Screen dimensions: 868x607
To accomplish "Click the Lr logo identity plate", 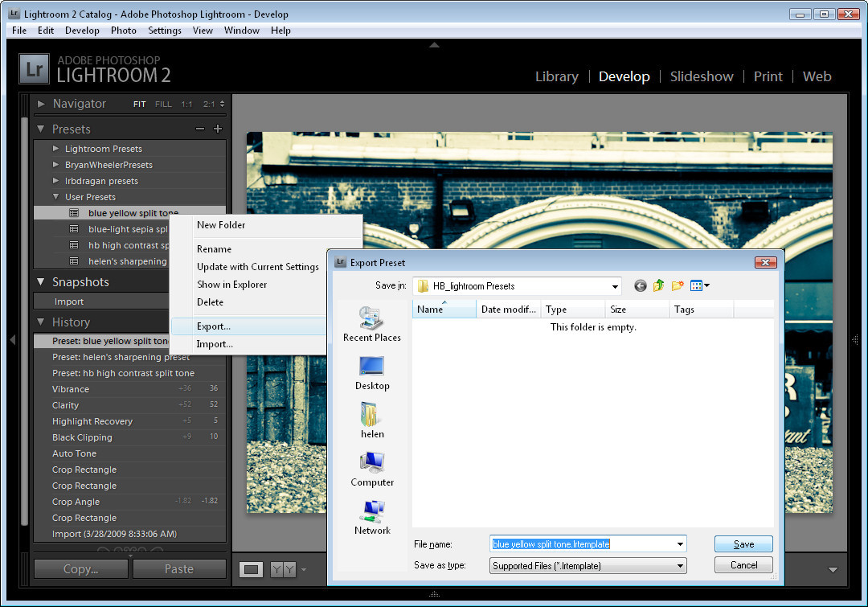I will (35, 69).
